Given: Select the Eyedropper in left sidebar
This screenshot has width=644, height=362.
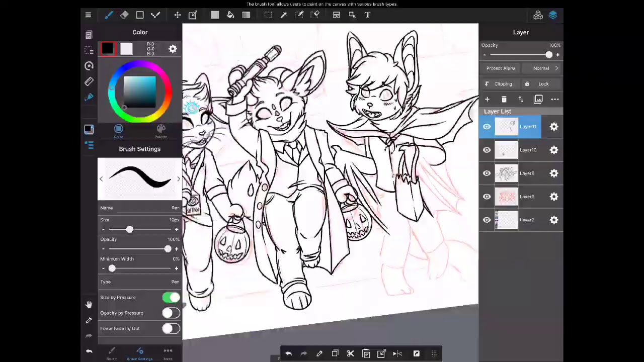Looking at the screenshot, I should pos(89,320).
